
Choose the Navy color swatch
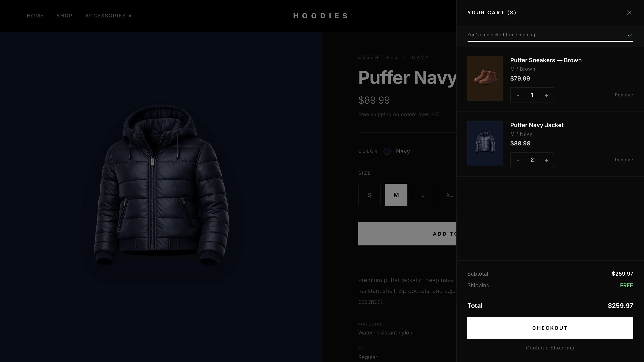coord(387,151)
